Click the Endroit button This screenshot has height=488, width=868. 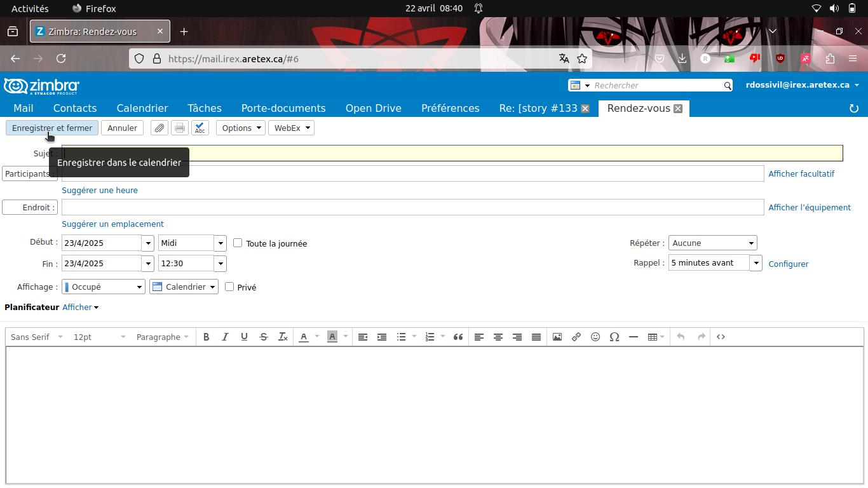click(x=30, y=207)
